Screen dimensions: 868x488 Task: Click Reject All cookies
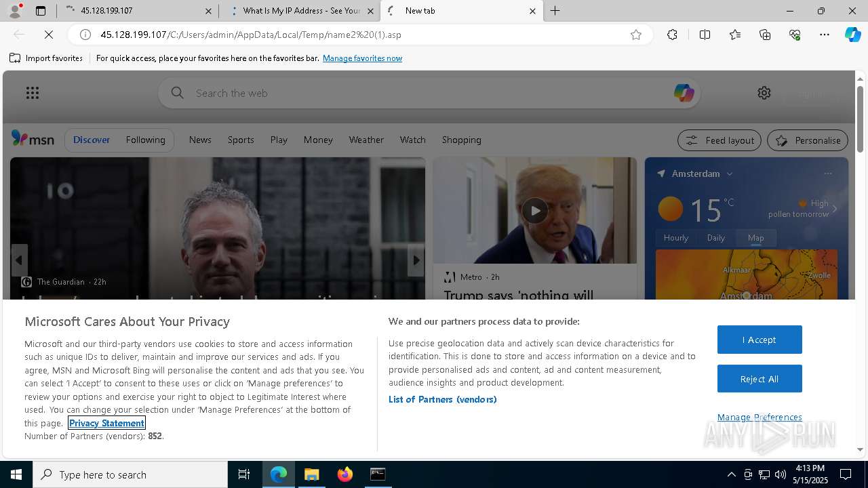(x=759, y=379)
